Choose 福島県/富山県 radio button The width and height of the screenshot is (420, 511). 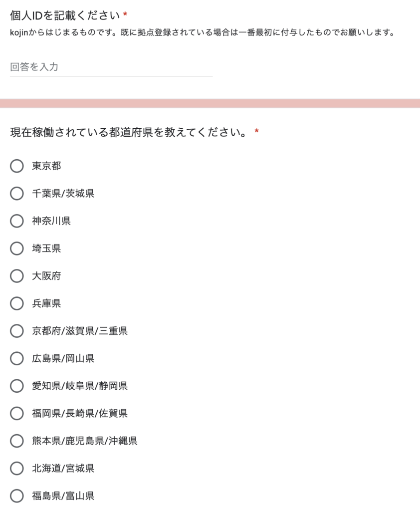16,496
